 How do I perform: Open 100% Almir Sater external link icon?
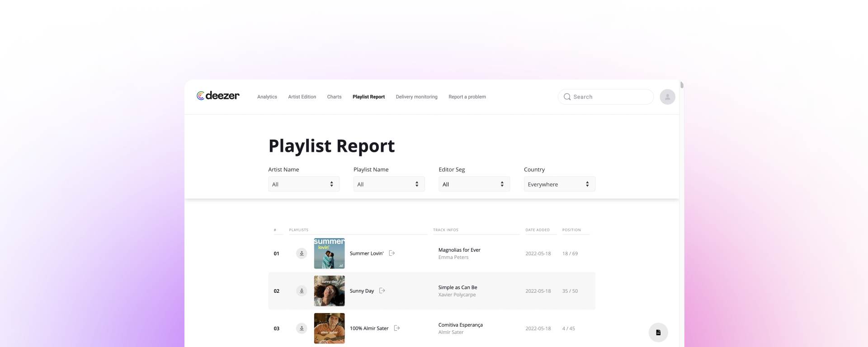tap(397, 328)
